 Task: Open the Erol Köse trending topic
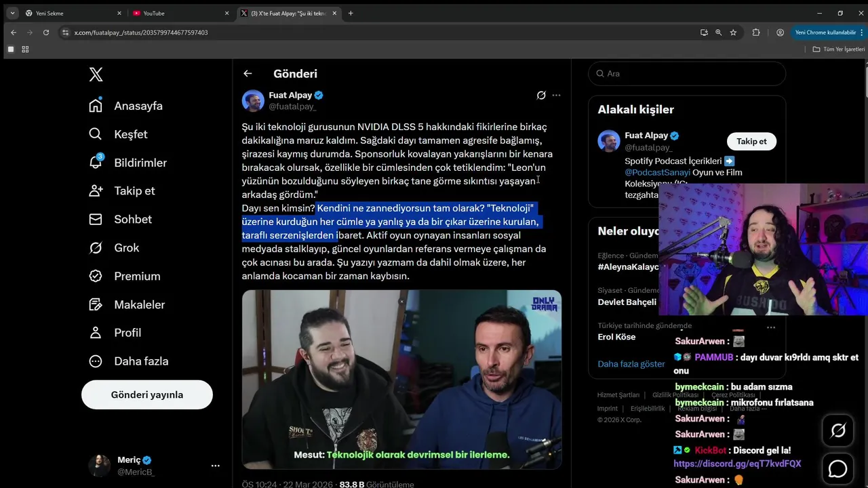(x=616, y=337)
